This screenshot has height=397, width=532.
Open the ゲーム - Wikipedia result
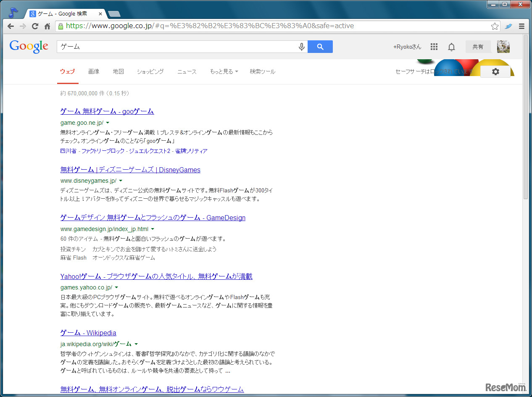point(88,333)
